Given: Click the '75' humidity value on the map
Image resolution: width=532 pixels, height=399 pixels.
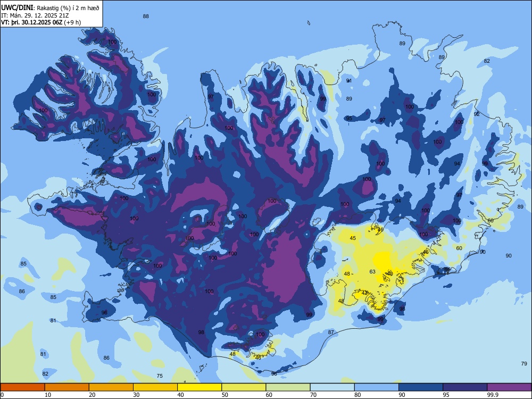Looking at the screenshot, I should tap(160, 376).
